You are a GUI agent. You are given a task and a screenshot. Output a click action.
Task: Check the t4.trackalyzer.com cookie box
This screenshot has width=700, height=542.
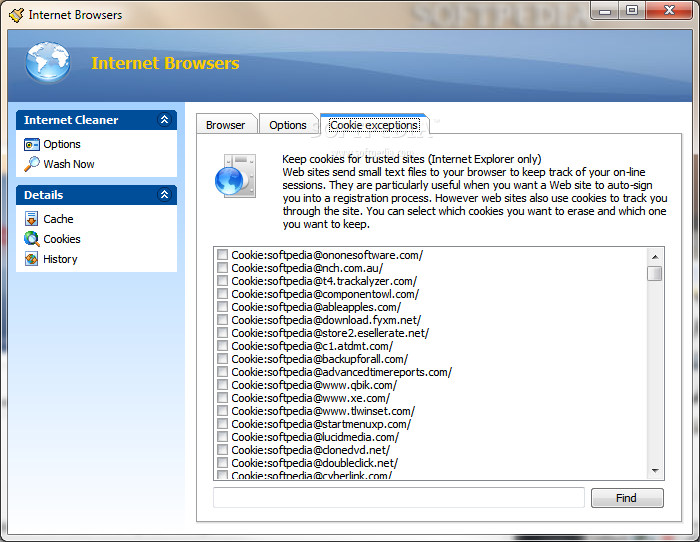pos(222,281)
